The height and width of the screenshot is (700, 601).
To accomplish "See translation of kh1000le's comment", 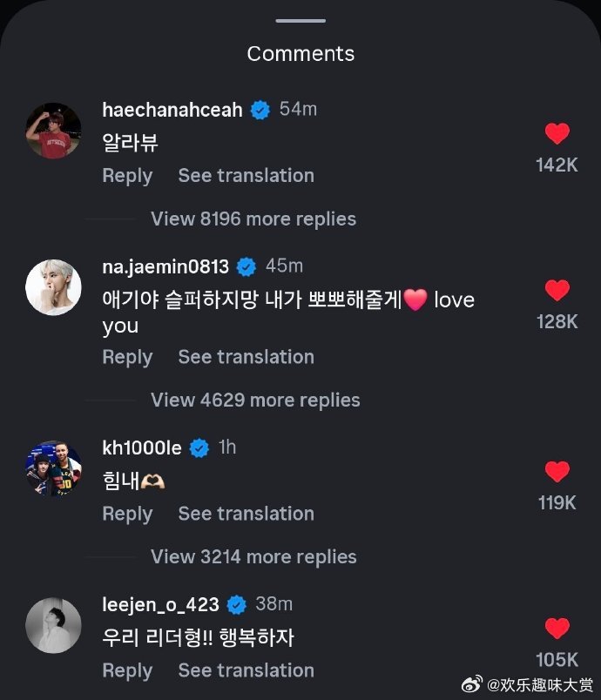I will [246, 514].
